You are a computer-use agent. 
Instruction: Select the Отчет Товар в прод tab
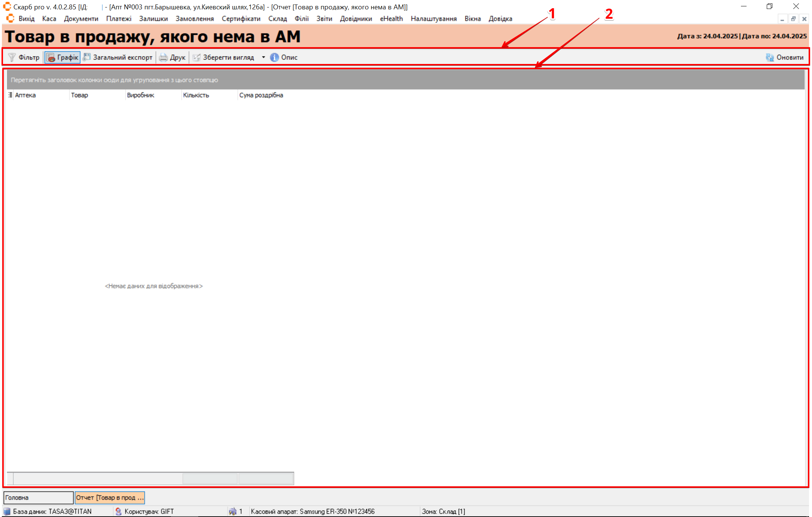click(x=110, y=498)
